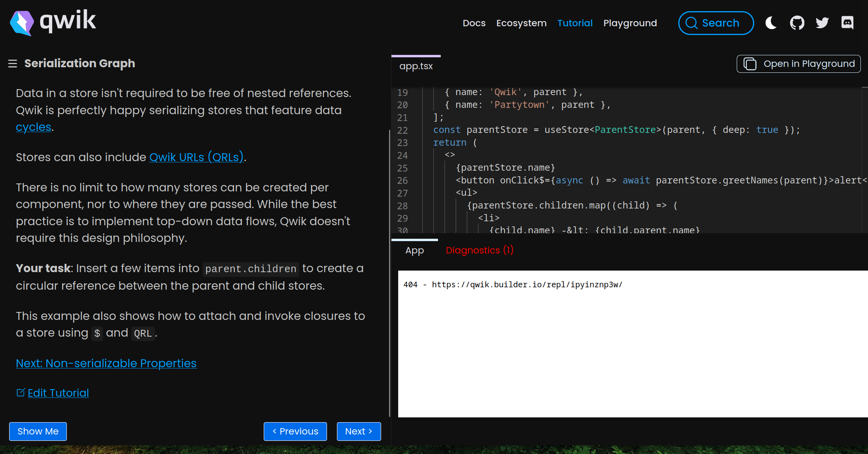The height and width of the screenshot is (454, 868).
Task: Expand the tutorial hamburger menu
Action: coord(13,64)
